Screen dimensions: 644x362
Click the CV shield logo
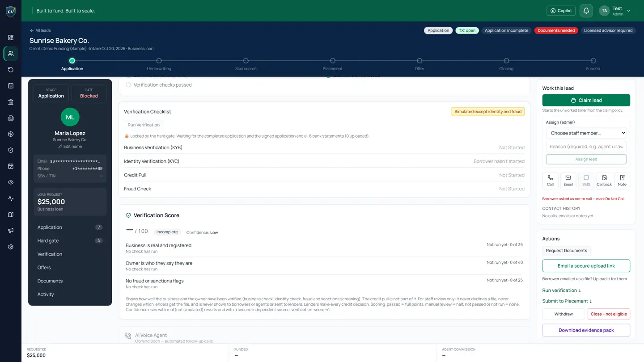pyautogui.click(x=11, y=12)
